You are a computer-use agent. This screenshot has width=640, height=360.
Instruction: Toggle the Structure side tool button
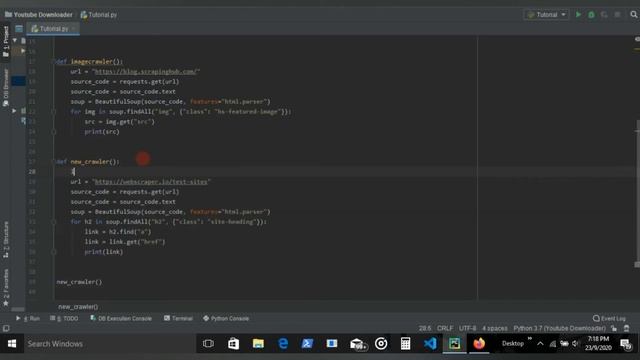click(6, 239)
